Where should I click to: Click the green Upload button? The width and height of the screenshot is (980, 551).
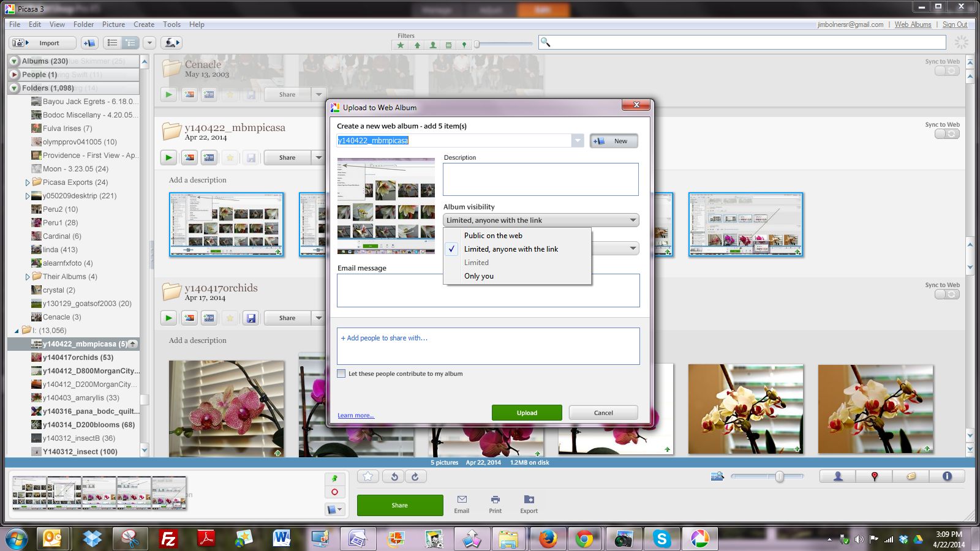click(527, 413)
